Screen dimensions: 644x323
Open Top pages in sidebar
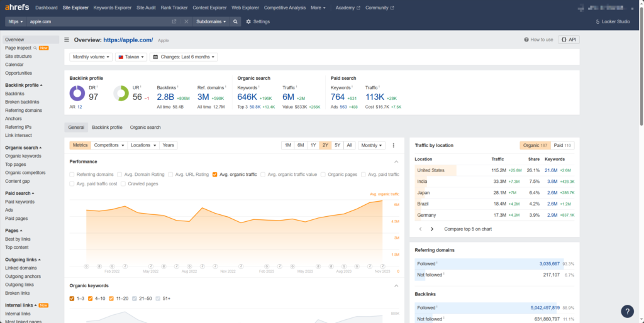16,164
